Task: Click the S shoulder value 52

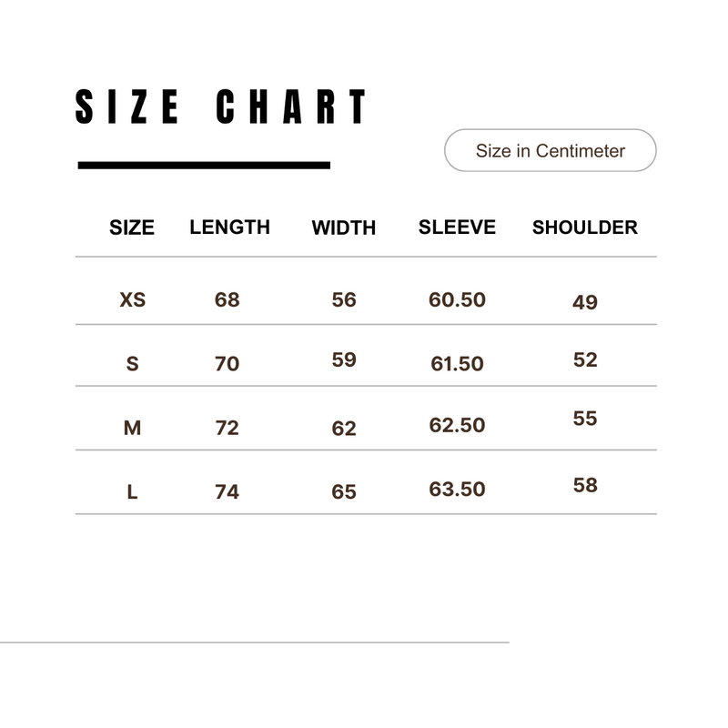Action: 585,359
